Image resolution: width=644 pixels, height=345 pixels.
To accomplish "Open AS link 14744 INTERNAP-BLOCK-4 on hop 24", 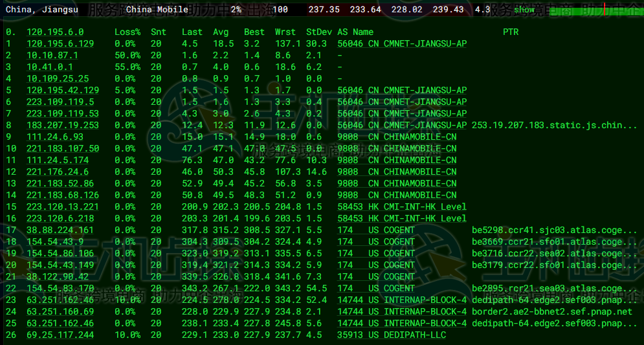I will click(x=402, y=311).
